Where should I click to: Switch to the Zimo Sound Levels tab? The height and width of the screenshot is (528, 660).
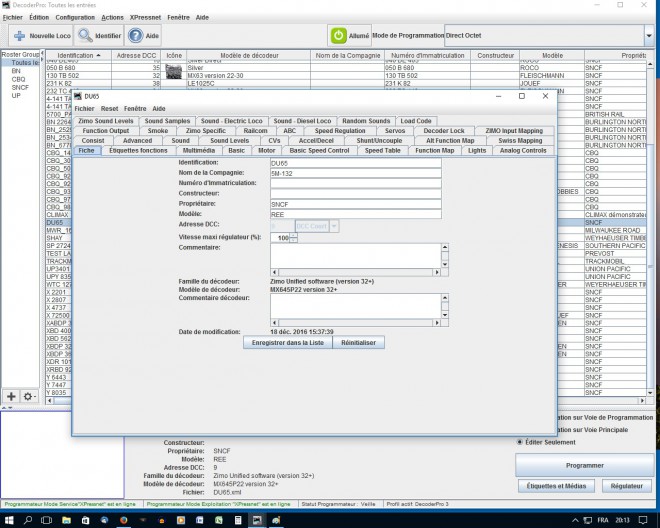click(106, 121)
